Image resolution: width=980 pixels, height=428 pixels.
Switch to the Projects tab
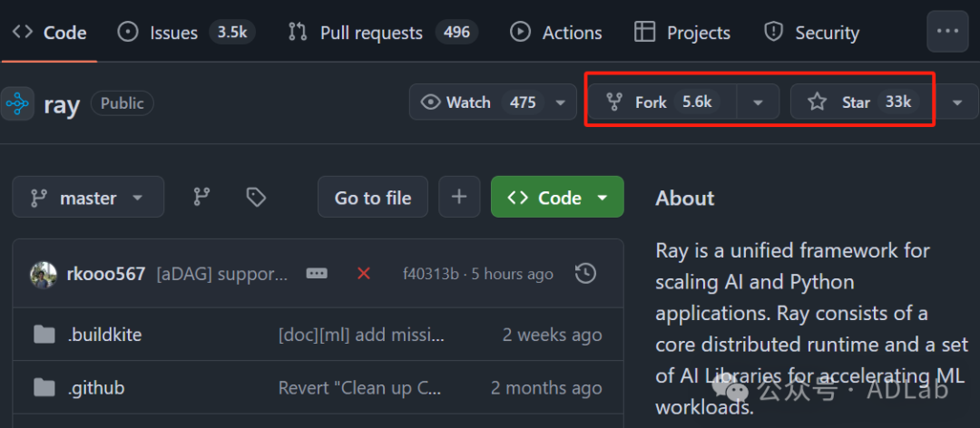(x=681, y=33)
